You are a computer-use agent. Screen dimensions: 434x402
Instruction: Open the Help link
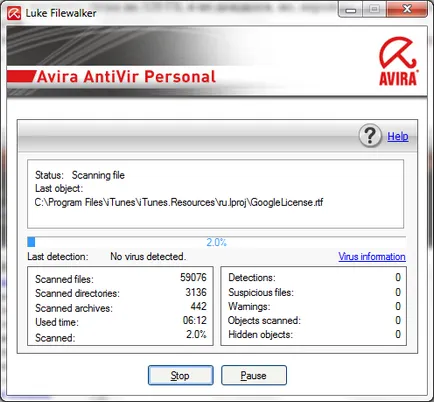tap(398, 136)
